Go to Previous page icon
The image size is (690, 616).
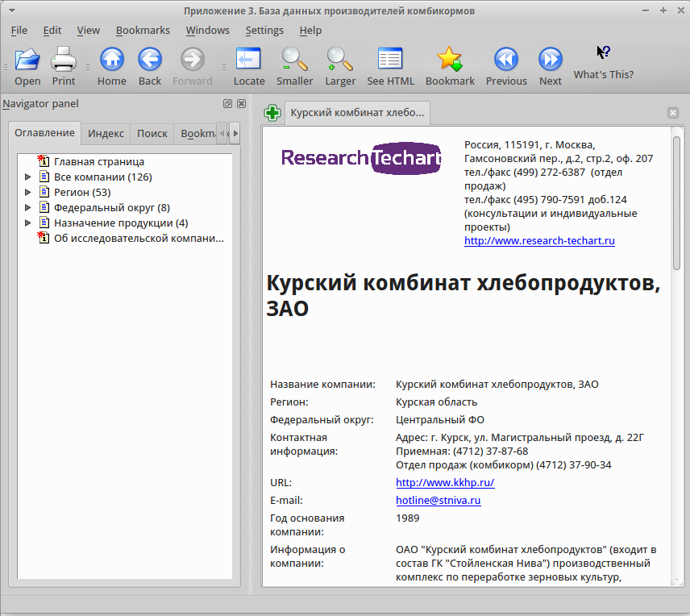pyautogui.click(x=506, y=60)
